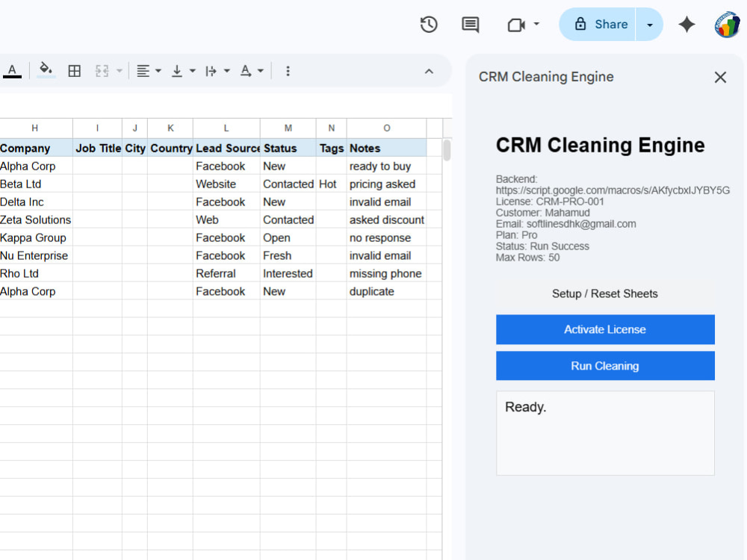Image resolution: width=747 pixels, height=560 pixels.
Task: Open the fill color bucket
Action: point(46,70)
